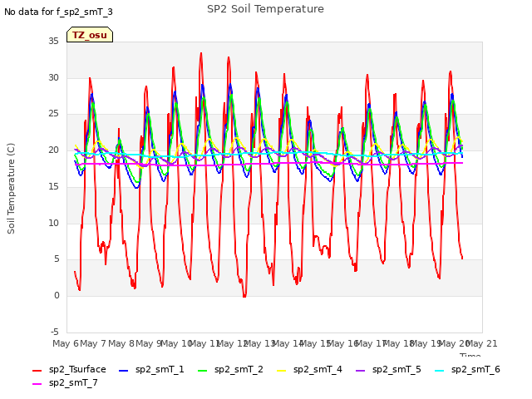Image resolution: width=532 pixels, height=399 pixels.
Task: Click the May 9 x-axis tick label
Action: (149, 343)
